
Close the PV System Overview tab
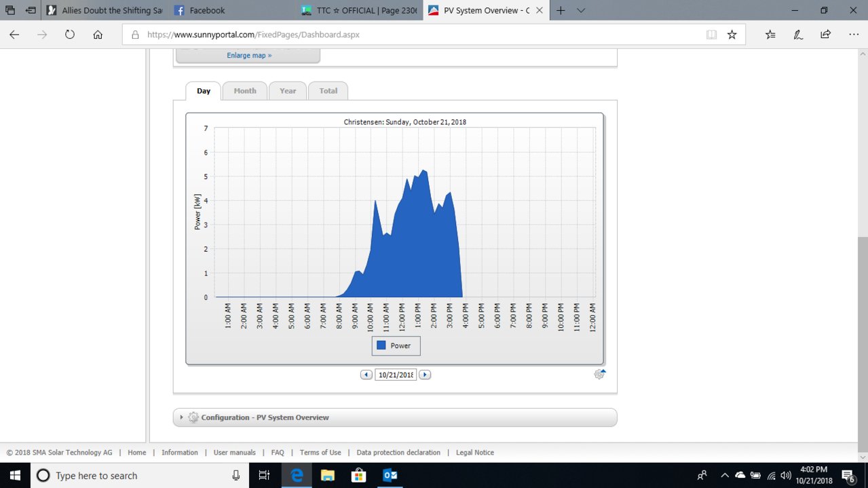541,10
